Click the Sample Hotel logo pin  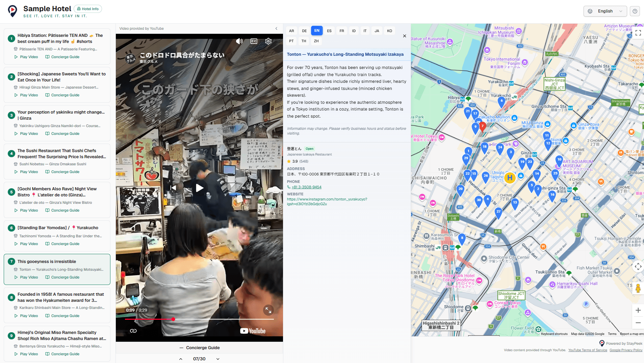click(x=12, y=11)
